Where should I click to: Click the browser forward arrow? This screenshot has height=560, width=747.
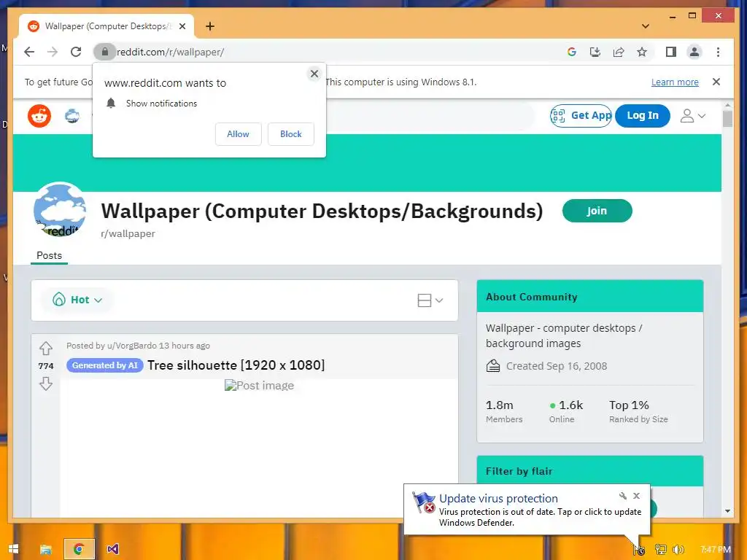[x=53, y=52]
